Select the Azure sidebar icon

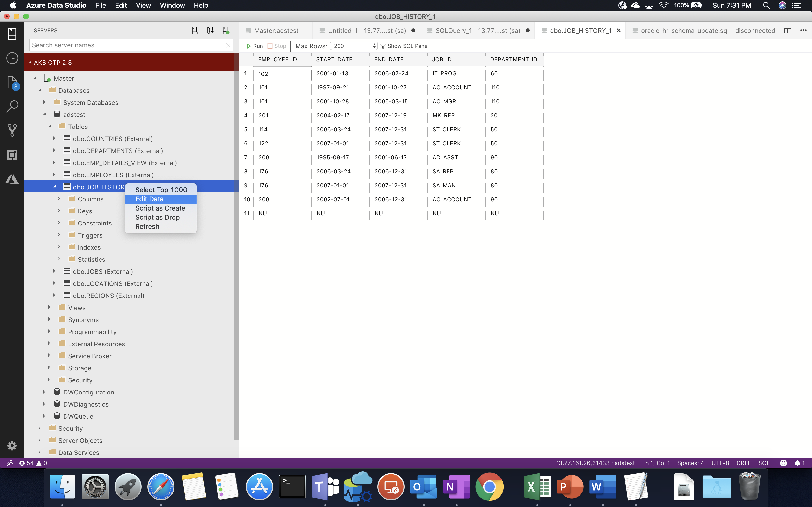12,179
